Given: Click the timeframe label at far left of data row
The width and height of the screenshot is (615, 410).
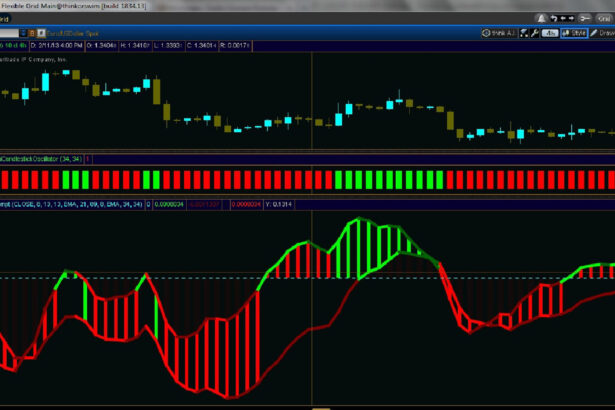Looking at the screenshot, I should coord(13,46).
